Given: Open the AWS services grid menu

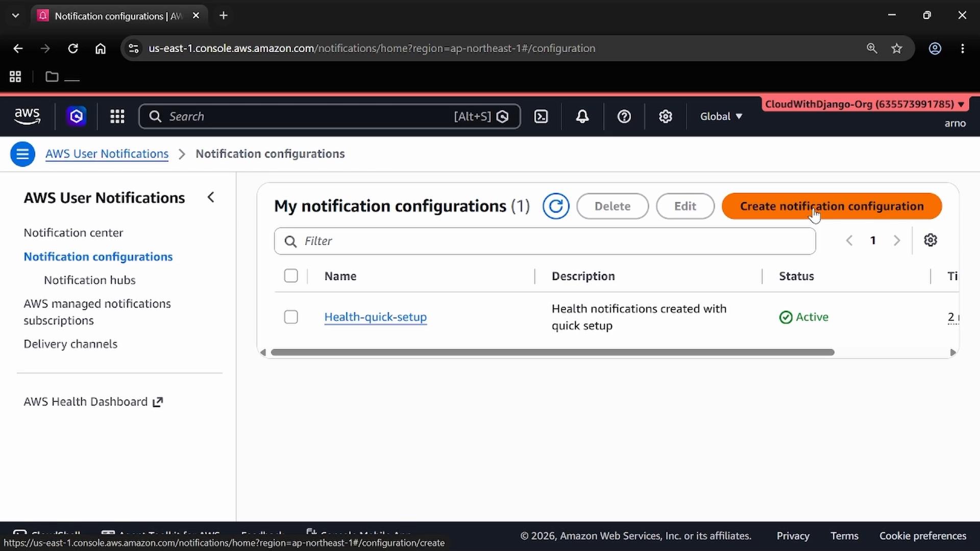Looking at the screenshot, I should [117, 116].
